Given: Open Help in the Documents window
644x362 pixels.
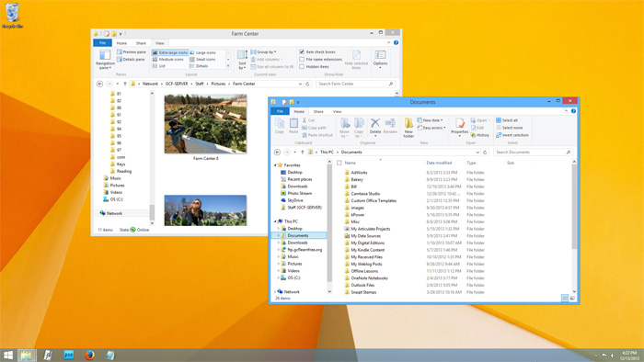Looking at the screenshot, I should 573,111.
